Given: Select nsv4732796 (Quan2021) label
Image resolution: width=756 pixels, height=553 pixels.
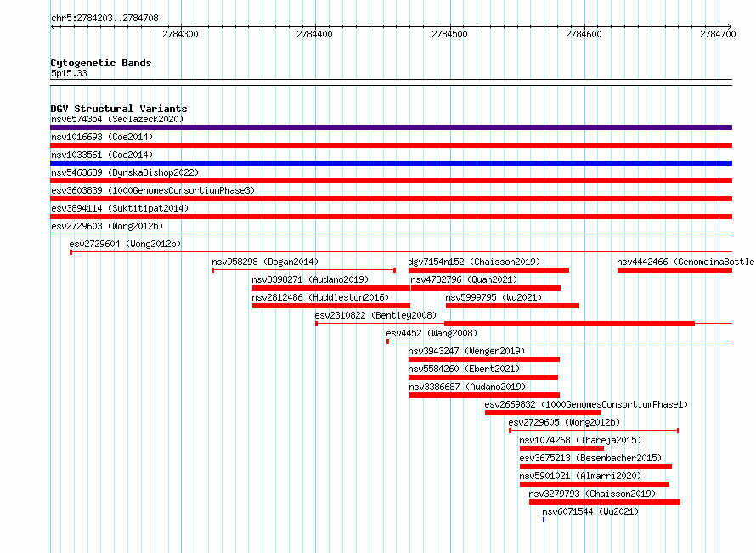Looking at the screenshot, I should pyautogui.click(x=464, y=279).
